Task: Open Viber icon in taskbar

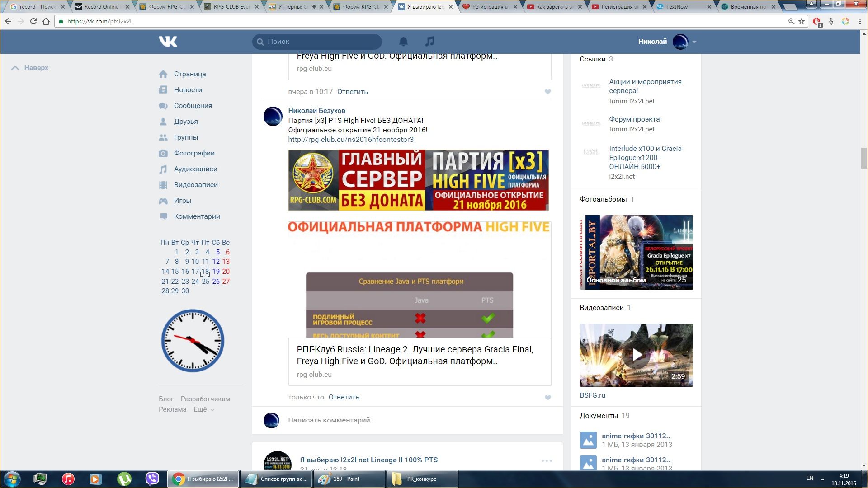Action: (152, 479)
